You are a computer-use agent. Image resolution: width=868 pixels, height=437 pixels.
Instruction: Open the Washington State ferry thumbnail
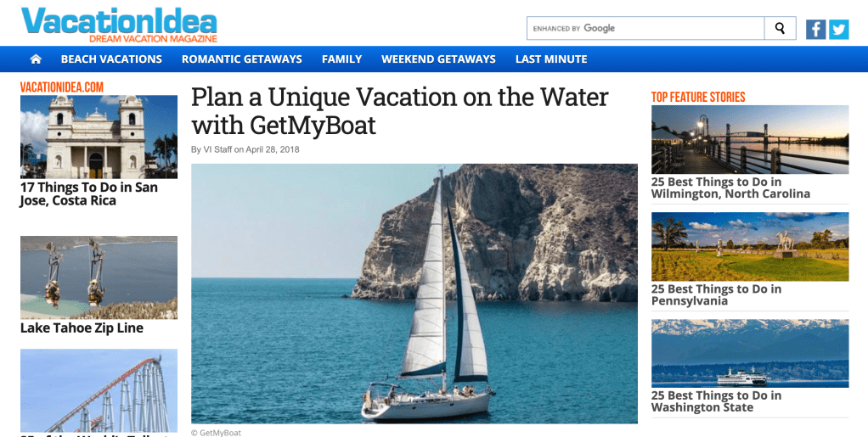point(749,353)
